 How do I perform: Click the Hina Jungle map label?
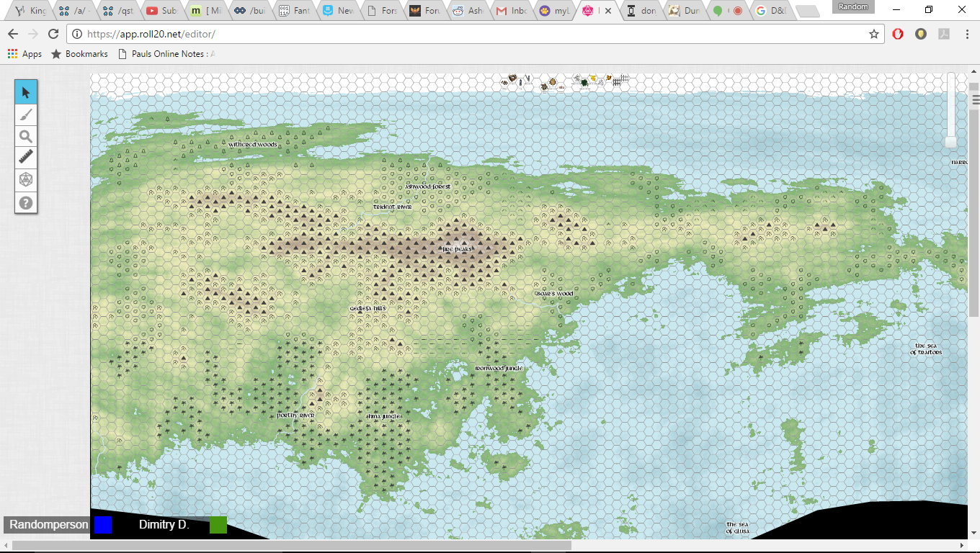pos(383,416)
